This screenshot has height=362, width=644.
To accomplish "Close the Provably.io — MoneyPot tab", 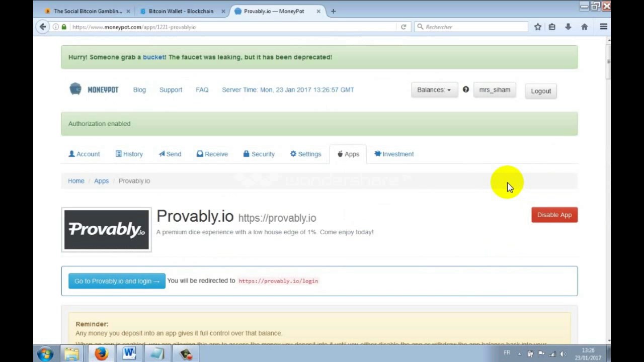I will pyautogui.click(x=318, y=11).
